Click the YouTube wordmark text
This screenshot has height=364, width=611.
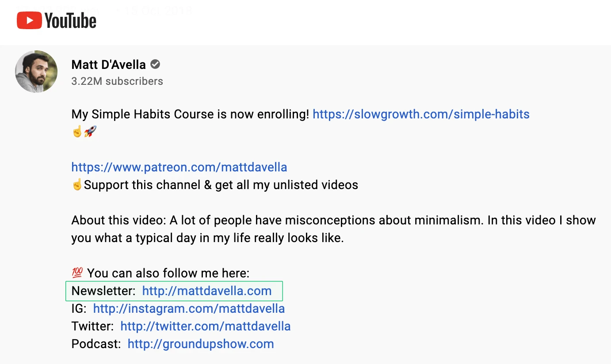point(70,21)
